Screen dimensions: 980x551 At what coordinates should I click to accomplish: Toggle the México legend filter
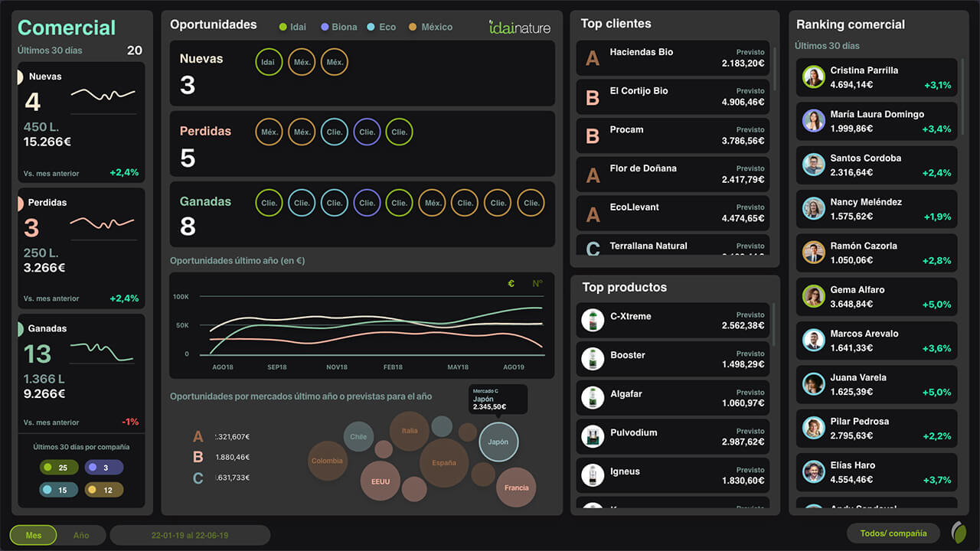(x=430, y=27)
